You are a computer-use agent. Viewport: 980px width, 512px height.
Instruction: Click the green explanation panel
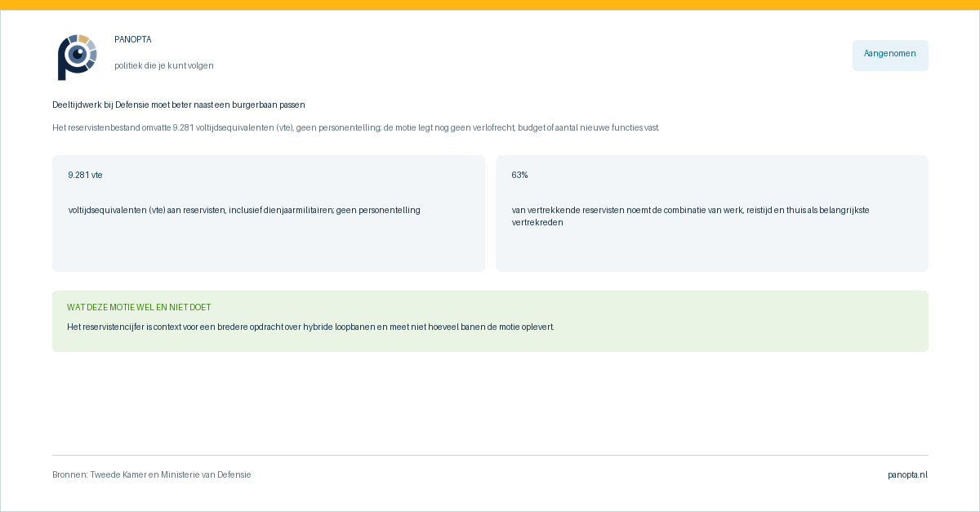(x=490, y=321)
